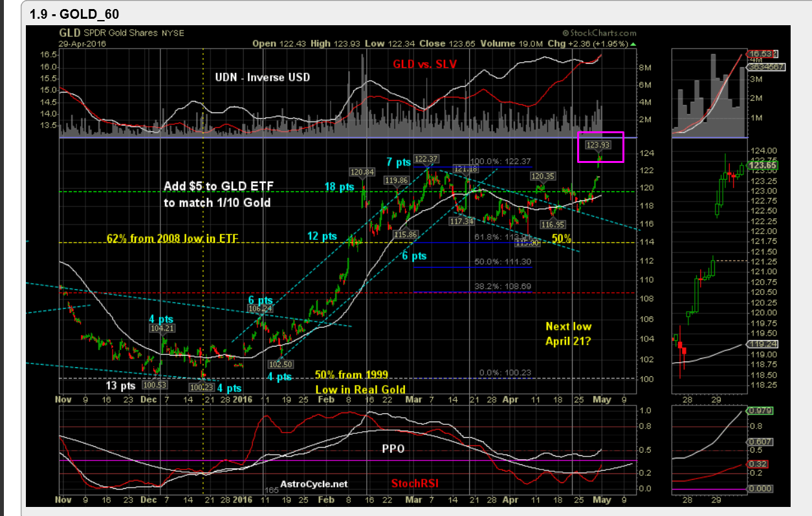This screenshot has width=812, height=516.
Task: Click the red 'GLD vs. SLV' label
Action: (x=424, y=64)
